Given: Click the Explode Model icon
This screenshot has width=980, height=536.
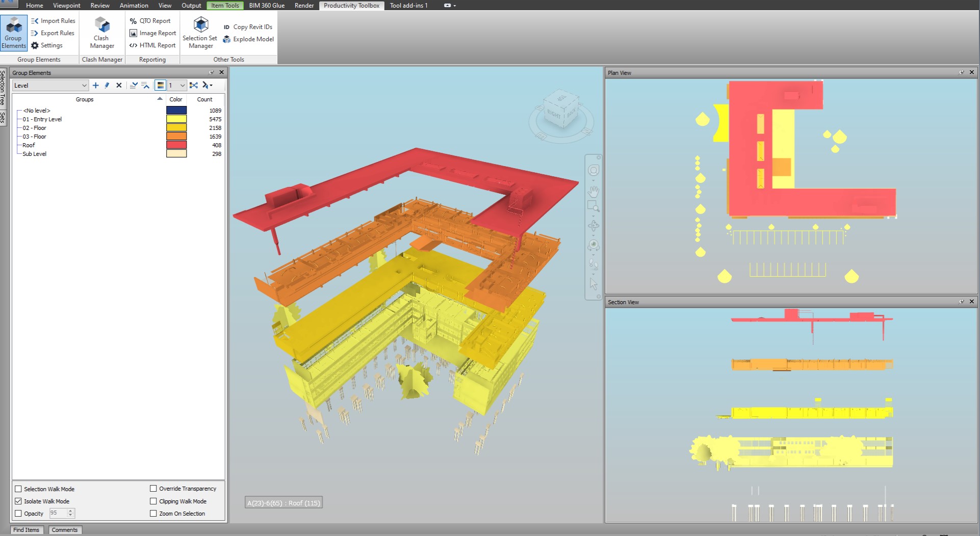Looking at the screenshot, I should (x=227, y=39).
